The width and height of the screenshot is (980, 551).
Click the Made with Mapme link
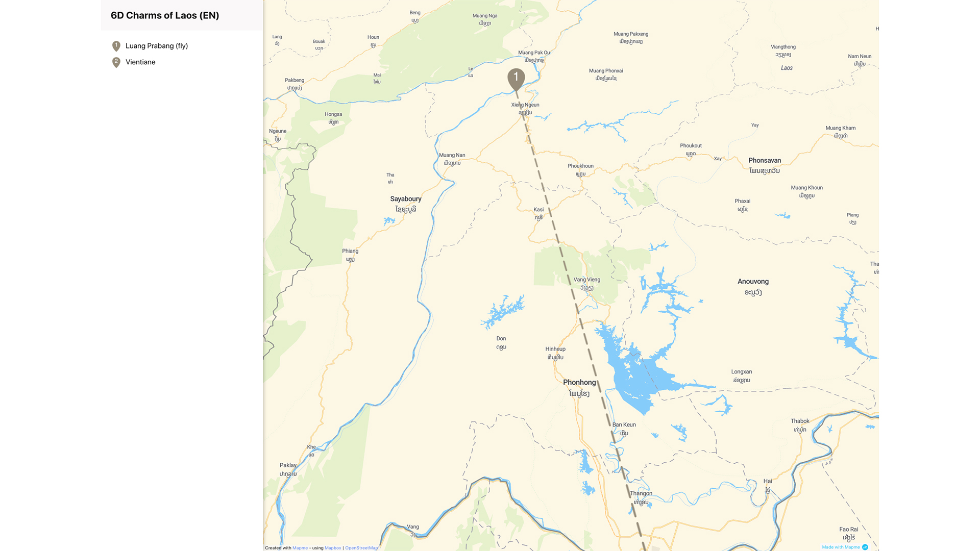(x=841, y=547)
